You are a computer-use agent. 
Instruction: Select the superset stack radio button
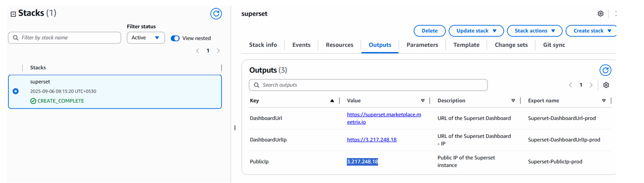point(16,91)
